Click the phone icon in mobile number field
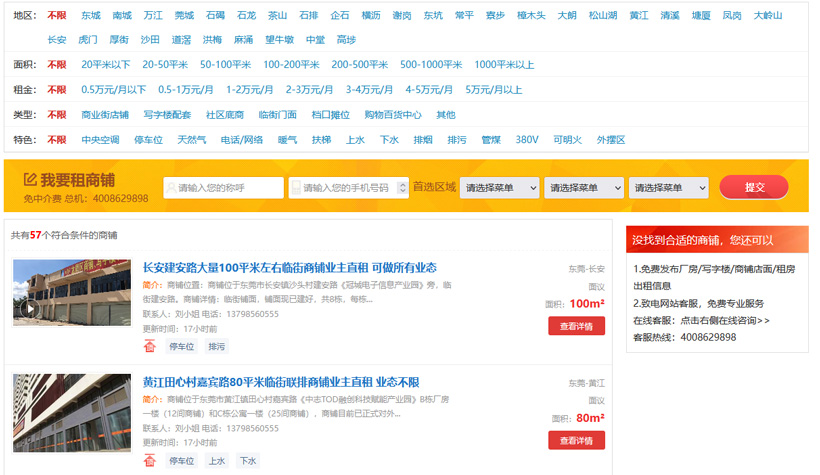Viewport: 820px width, 475px height. [x=296, y=188]
